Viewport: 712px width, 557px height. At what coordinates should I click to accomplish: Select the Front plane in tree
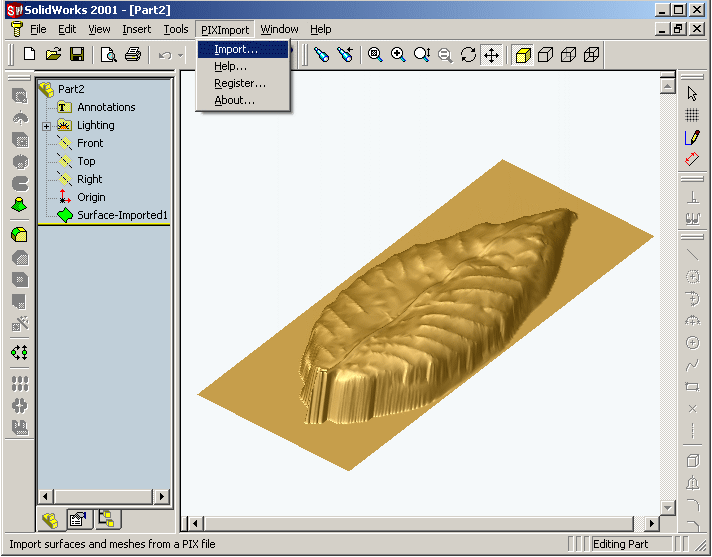pos(90,143)
